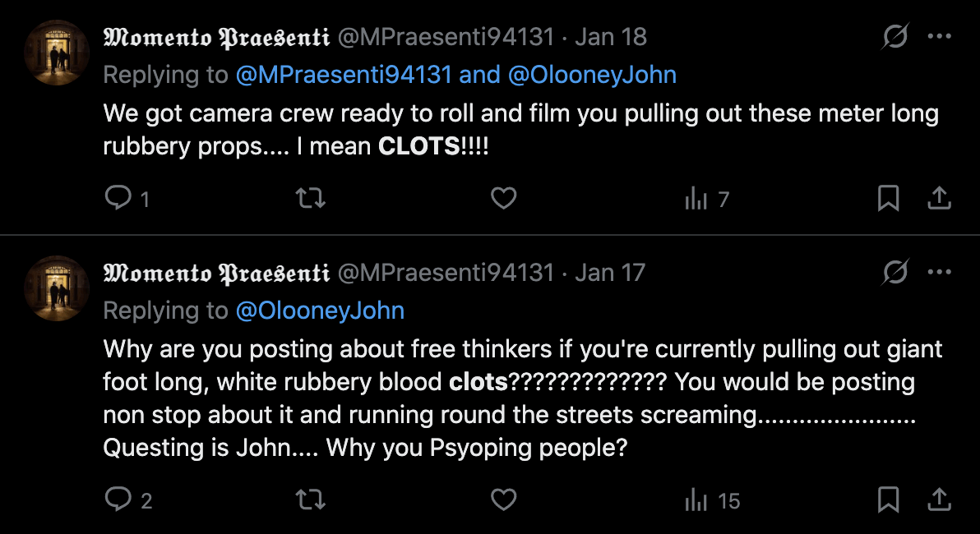Like the Jan 18 tweet about props
Screen dimensions: 980x534
click(x=503, y=199)
